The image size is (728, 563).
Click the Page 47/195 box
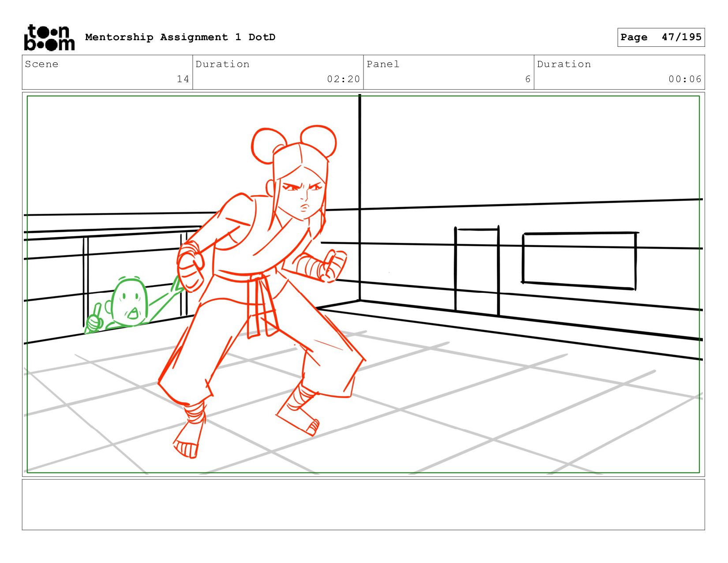[660, 37]
